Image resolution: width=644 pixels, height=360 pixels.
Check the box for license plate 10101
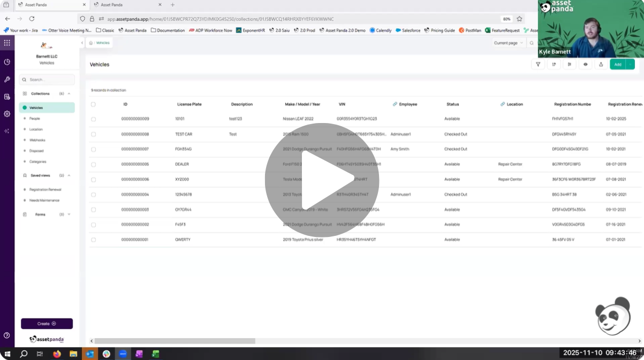pos(93,119)
